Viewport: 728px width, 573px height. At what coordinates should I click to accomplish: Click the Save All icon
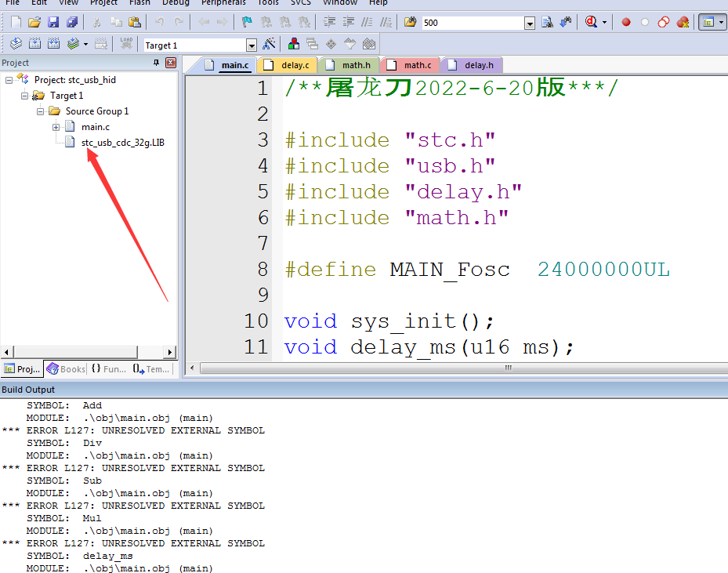click(x=72, y=23)
